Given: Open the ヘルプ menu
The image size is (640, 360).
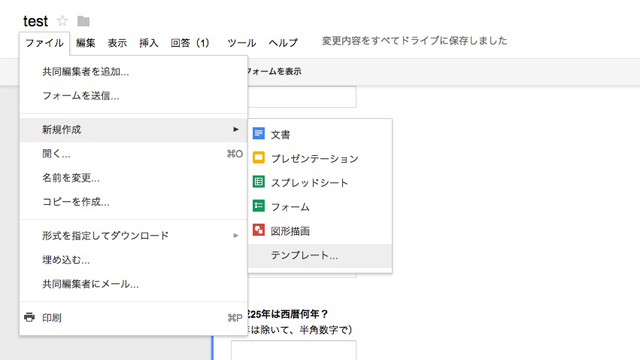Looking at the screenshot, I should click(x=283, y=43).
